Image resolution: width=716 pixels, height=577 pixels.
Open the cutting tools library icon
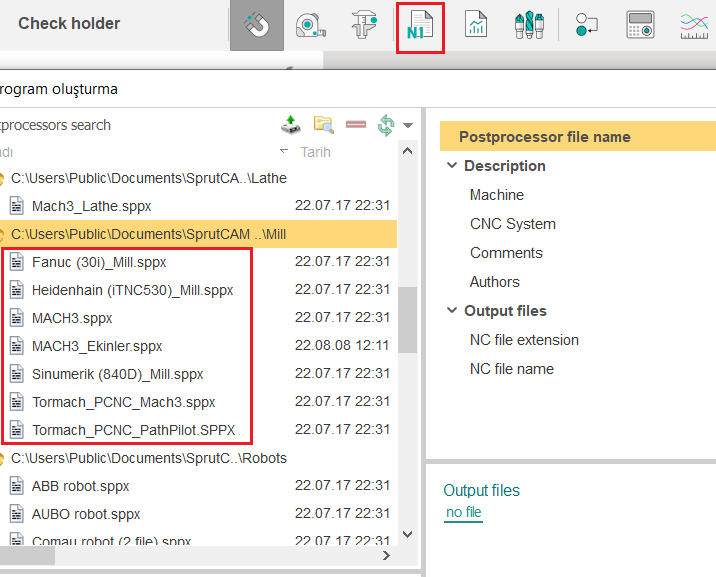tap(529, 26)
